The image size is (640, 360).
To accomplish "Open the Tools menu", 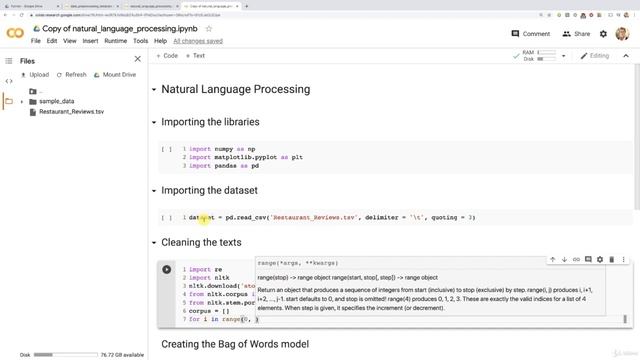I will tap(140, 41).
